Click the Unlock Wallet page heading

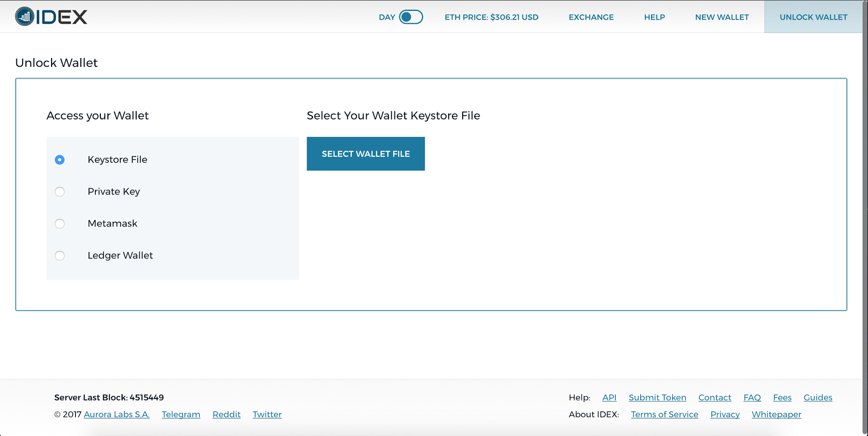point(56,63)
